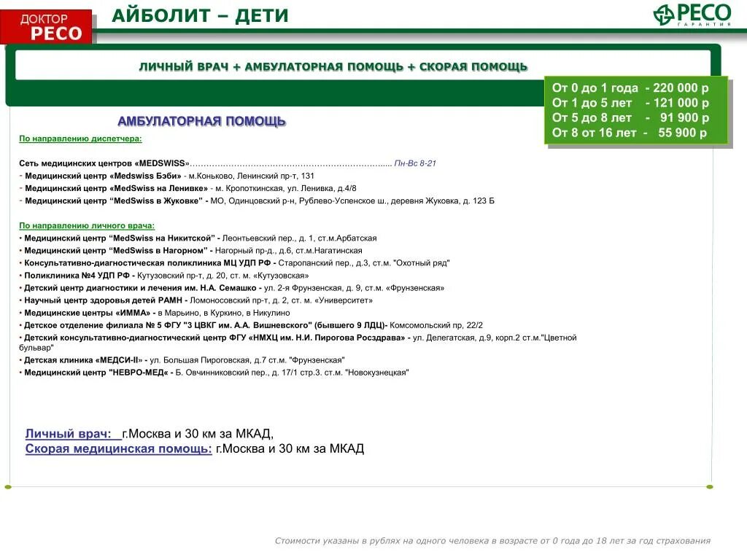Open the По направлению личного врача link
747x560 pixels.
[87, 226]
